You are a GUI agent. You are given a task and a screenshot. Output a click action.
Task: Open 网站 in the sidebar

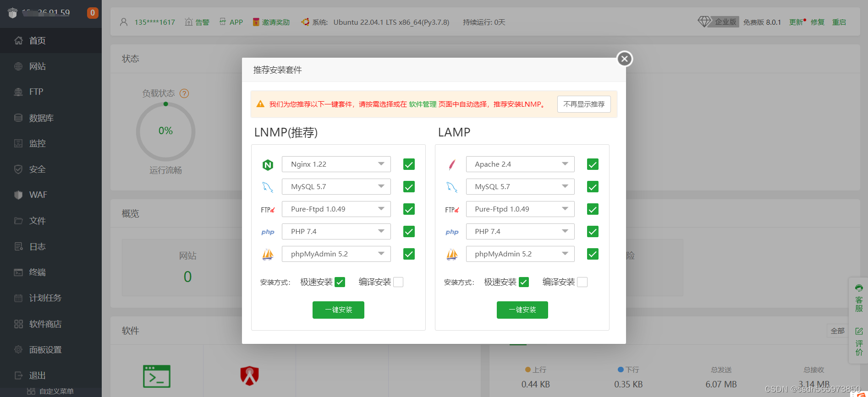tap(51, 66)
